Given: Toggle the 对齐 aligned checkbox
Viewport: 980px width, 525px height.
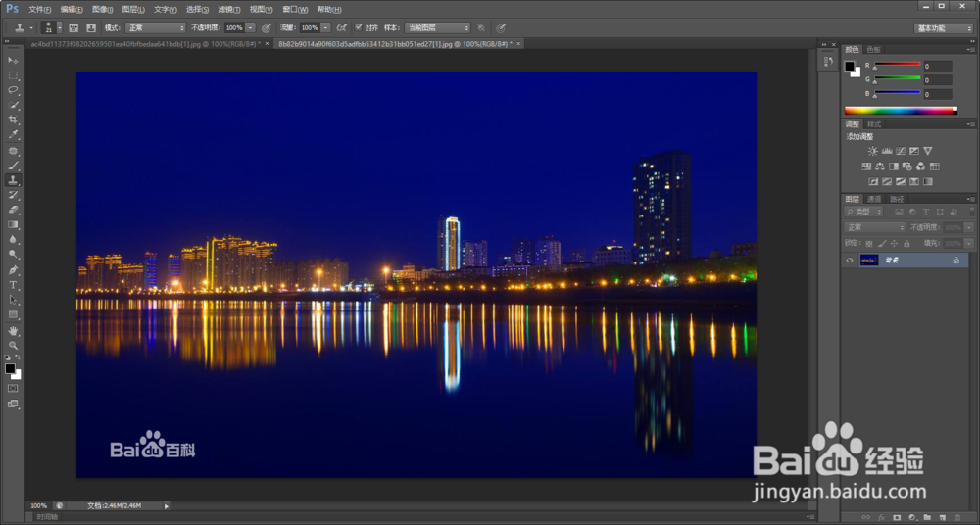Looking at the screenshot, I should pos(358,27).
